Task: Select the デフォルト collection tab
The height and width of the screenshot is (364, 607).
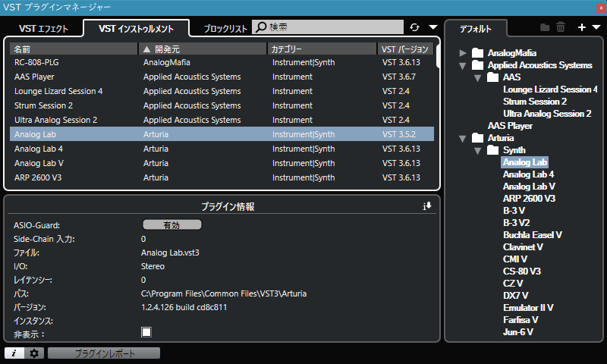Action: tap(476, 29)
